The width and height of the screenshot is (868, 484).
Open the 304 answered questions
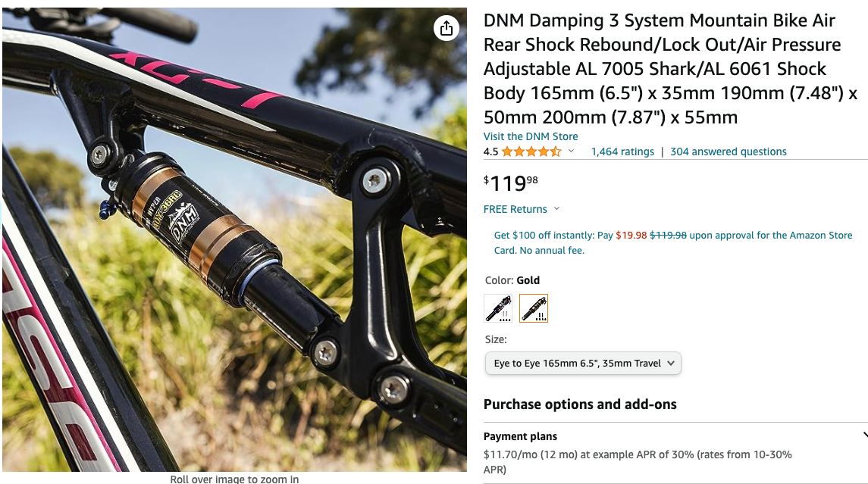[x=728, y=151]
